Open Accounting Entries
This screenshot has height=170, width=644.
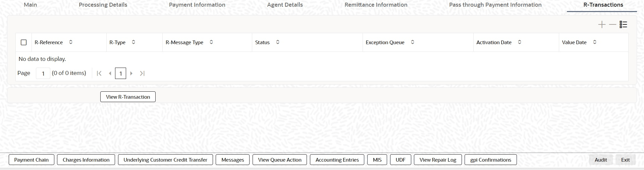click(x=337, y=160)
